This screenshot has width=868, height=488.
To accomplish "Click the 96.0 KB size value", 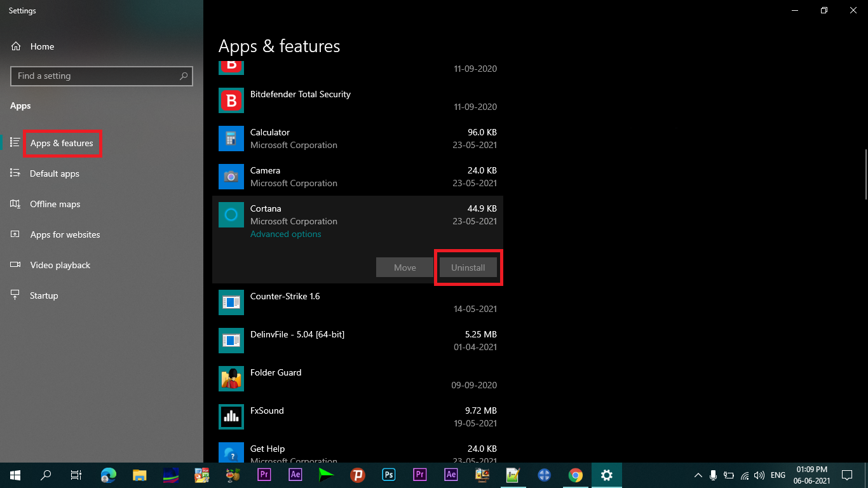I will pos(482,132).
